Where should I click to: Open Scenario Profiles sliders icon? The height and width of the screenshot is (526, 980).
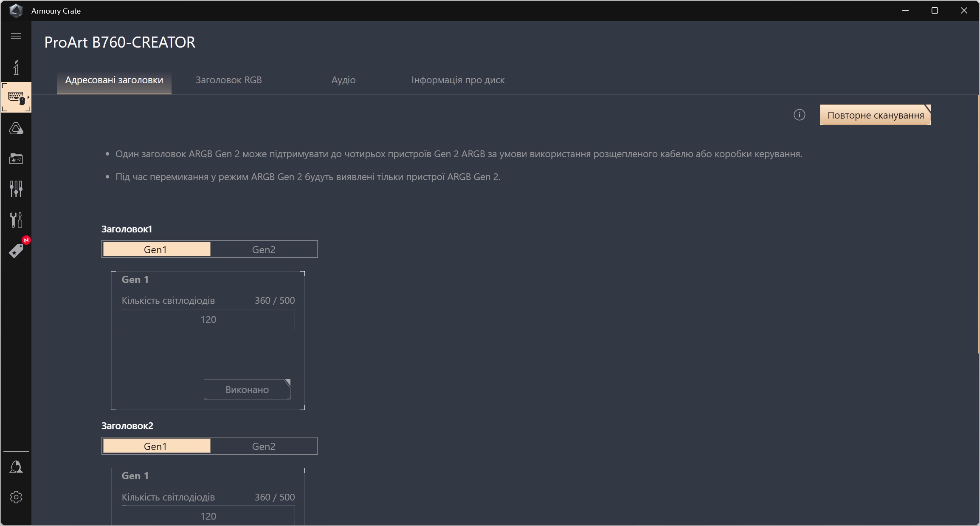[16, 189]
